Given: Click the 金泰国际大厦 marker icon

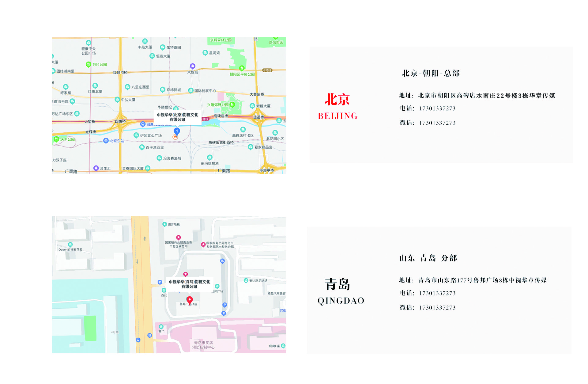Looking at the screenshot, I should [x=148, y=168].
